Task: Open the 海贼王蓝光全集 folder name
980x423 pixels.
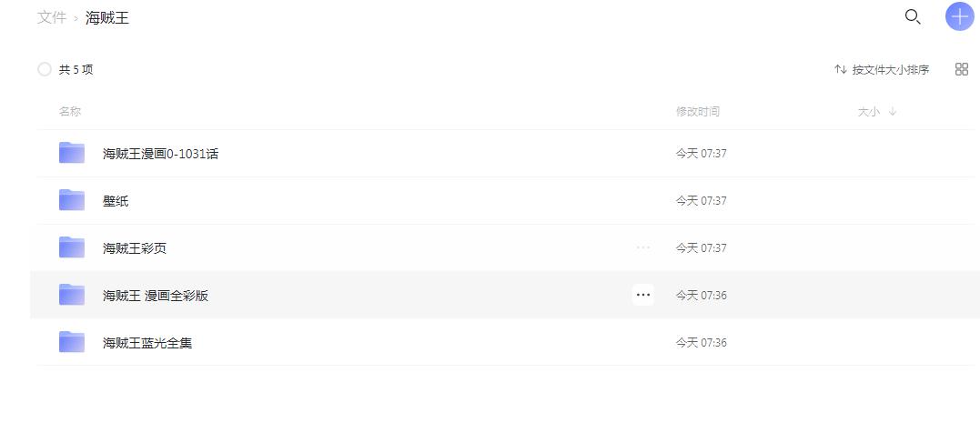Action: 147,343
